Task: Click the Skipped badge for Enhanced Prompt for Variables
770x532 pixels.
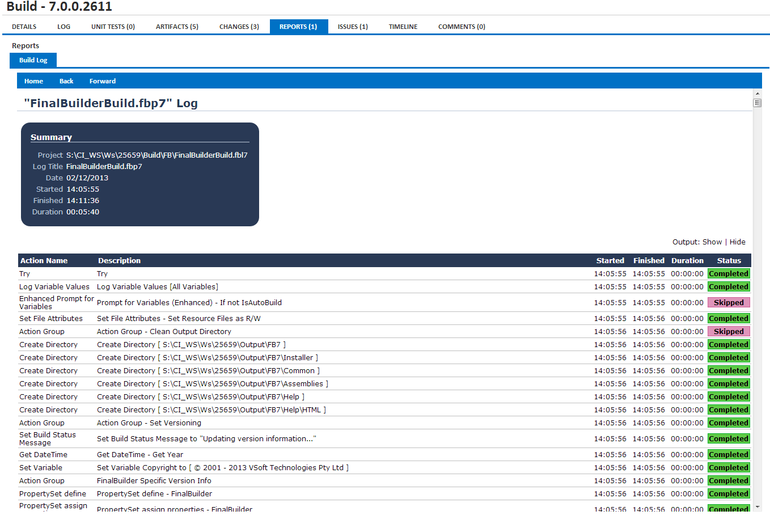Action: [x=729, y=302]
